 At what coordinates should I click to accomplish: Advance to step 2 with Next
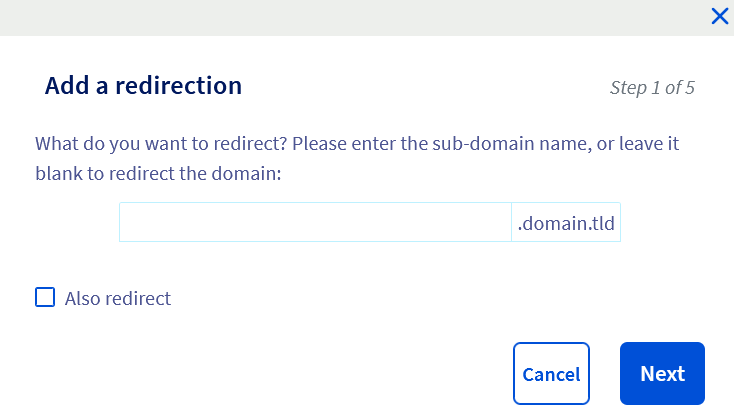(662, 374)
